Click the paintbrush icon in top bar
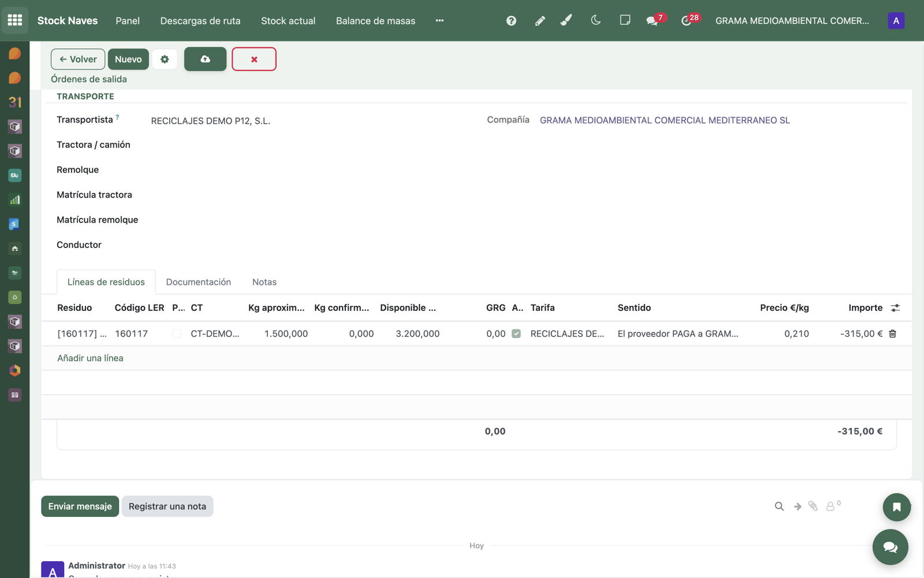This screenshot has width=924, height=578. tap(567, 20)
